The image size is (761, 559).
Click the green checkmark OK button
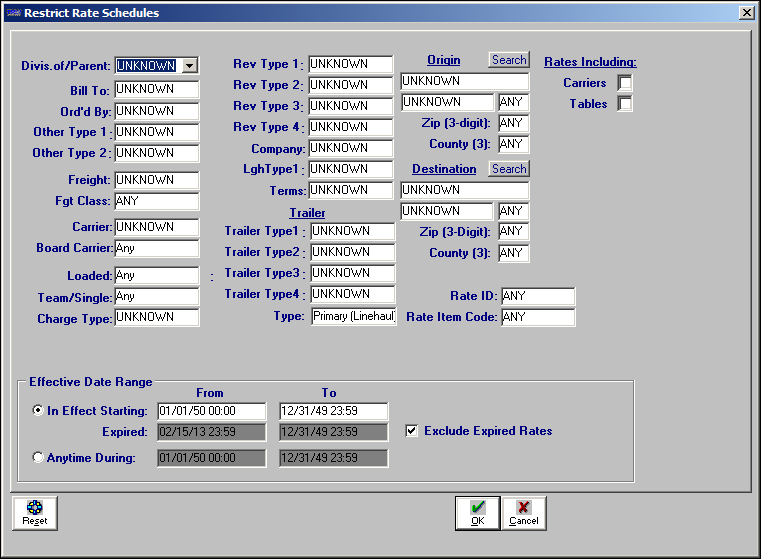pos(478,513)
